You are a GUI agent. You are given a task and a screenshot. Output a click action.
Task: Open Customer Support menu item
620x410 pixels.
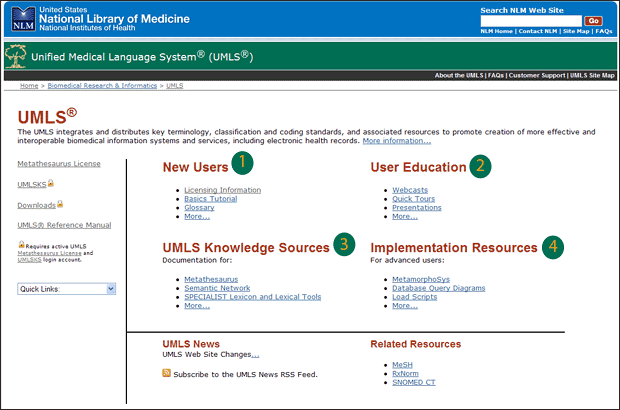tap(537, 76)
